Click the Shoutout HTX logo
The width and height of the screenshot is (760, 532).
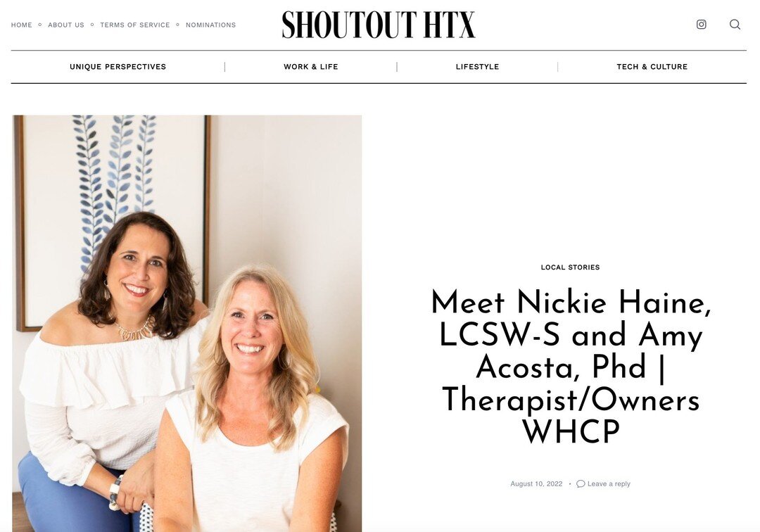(379, 25)
